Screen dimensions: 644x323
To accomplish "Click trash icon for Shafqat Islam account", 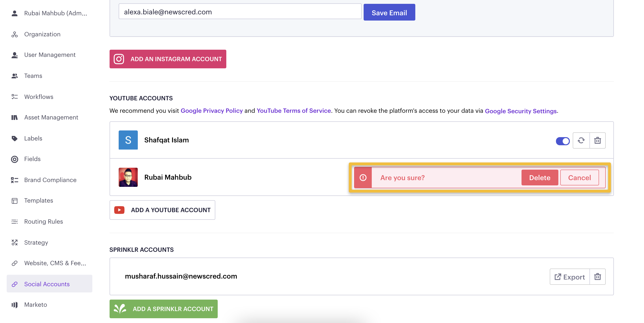I will pyautogui.click(x=598, y=140).
